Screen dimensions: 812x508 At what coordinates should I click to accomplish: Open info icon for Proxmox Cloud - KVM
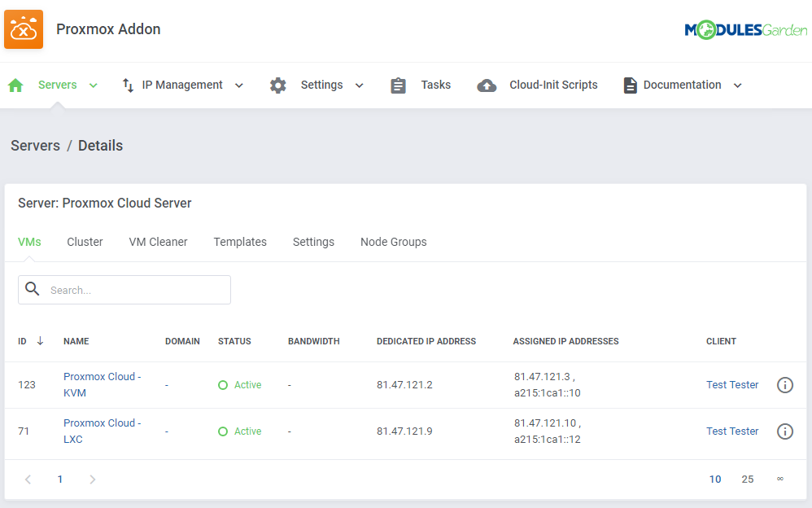point(785,385)
